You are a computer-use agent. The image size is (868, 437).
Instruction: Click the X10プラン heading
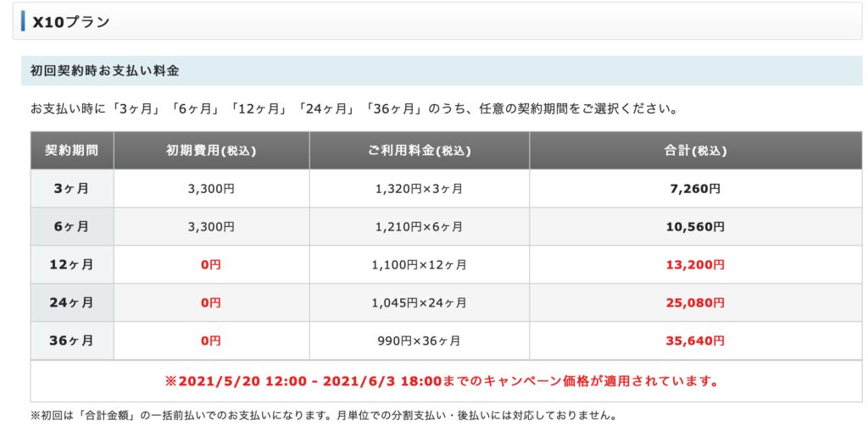[71, 22]
